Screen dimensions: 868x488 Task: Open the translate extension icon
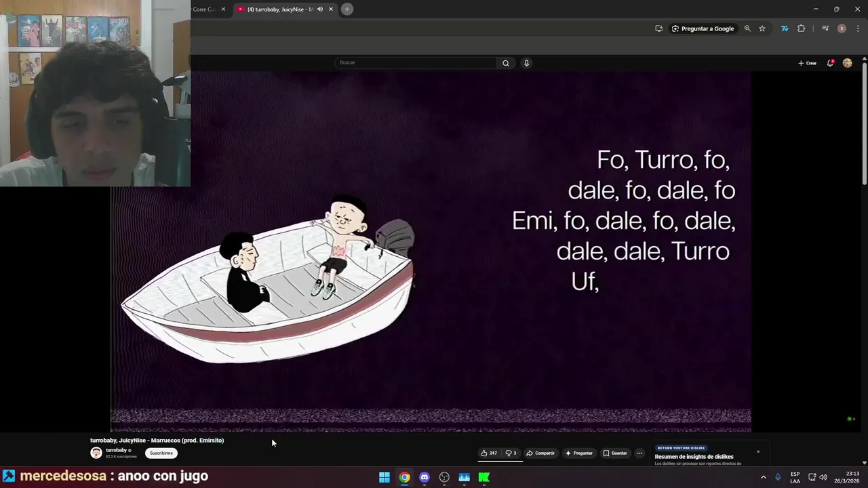coord(785,28)
